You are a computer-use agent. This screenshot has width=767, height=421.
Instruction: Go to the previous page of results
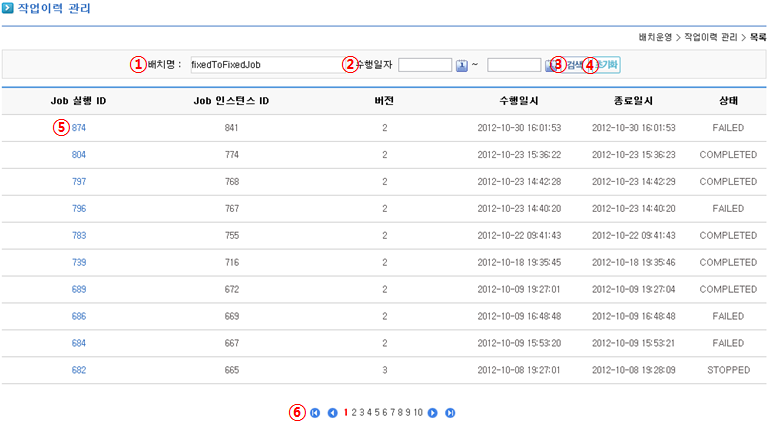coord(332,412)
